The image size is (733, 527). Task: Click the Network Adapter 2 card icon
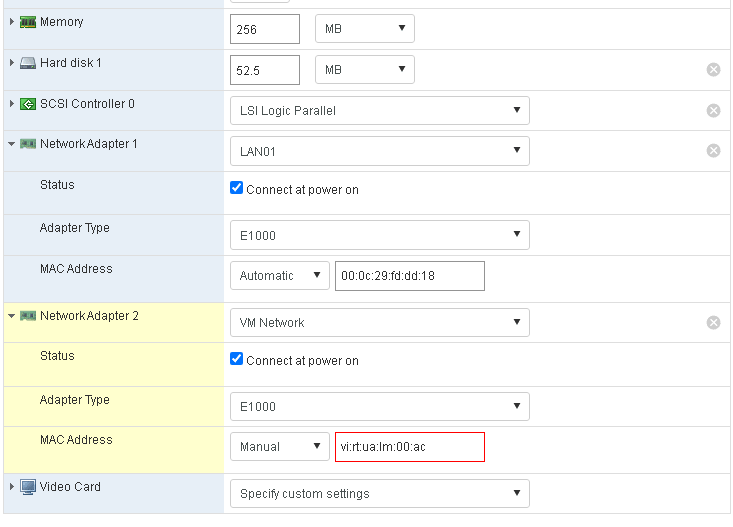point(28,316)
